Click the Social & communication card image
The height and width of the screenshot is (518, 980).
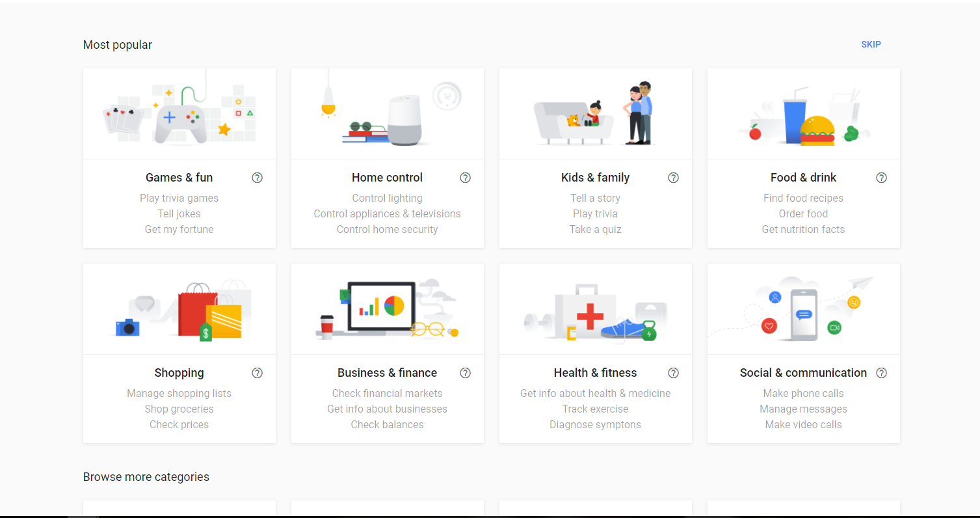pyautogui.click(x=803, y=308)
